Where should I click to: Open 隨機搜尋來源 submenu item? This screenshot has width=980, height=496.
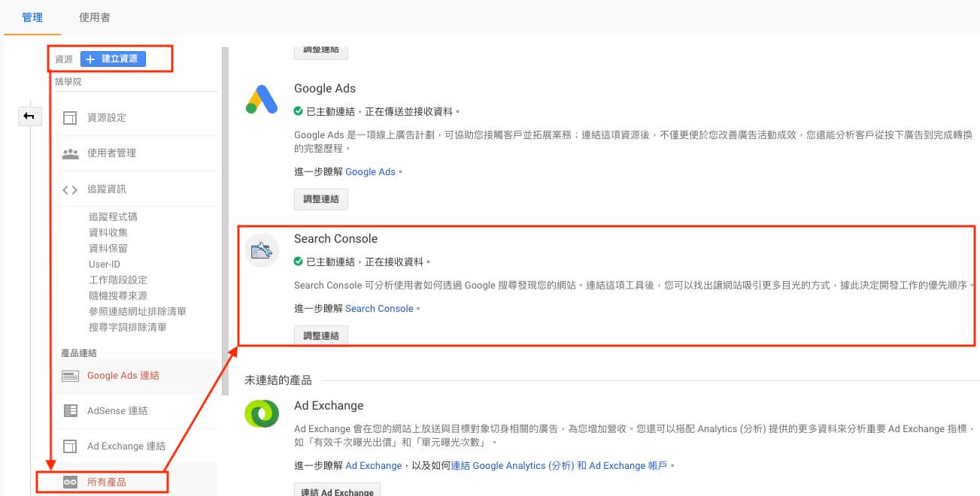[118, 295]
